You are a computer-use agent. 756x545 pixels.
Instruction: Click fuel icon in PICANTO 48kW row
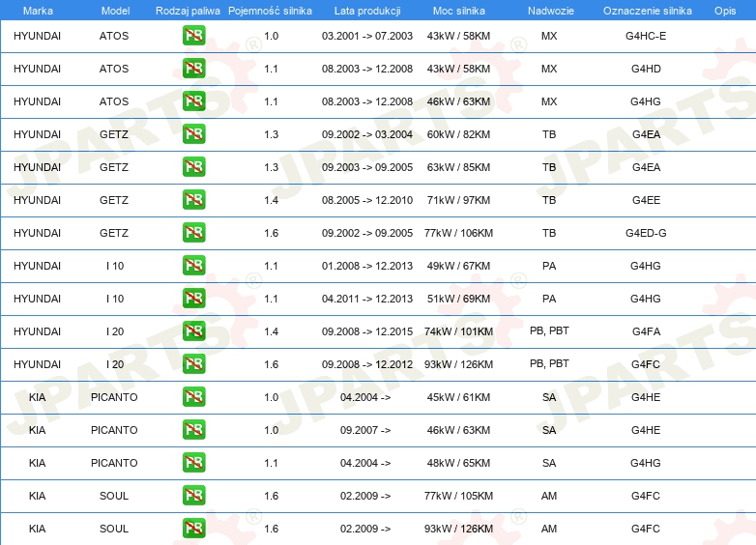(193, 463)
